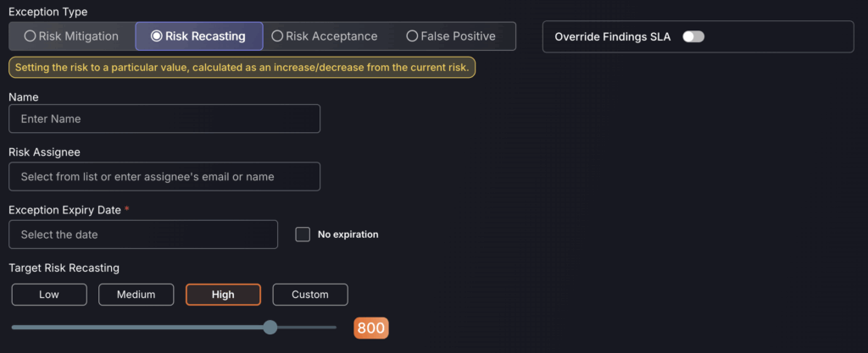Open the Risk Assignee selection field

click(x=164, y=177)
